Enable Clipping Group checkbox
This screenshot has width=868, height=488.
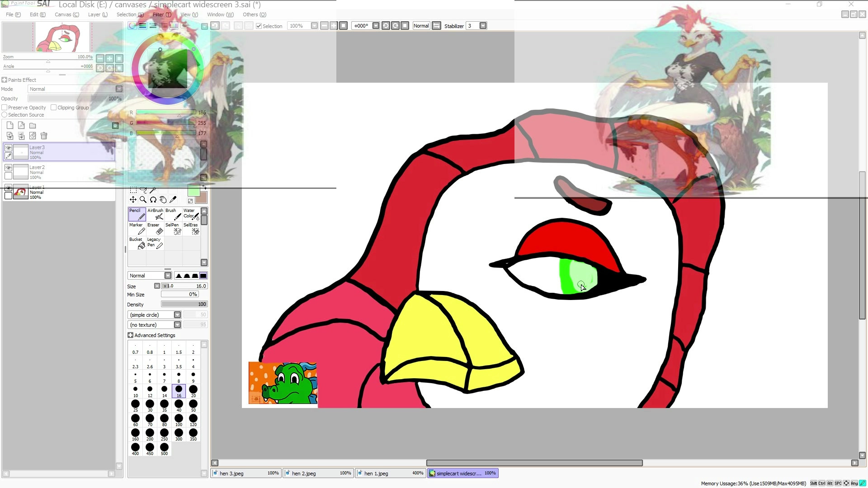click(x=54, y=108)
